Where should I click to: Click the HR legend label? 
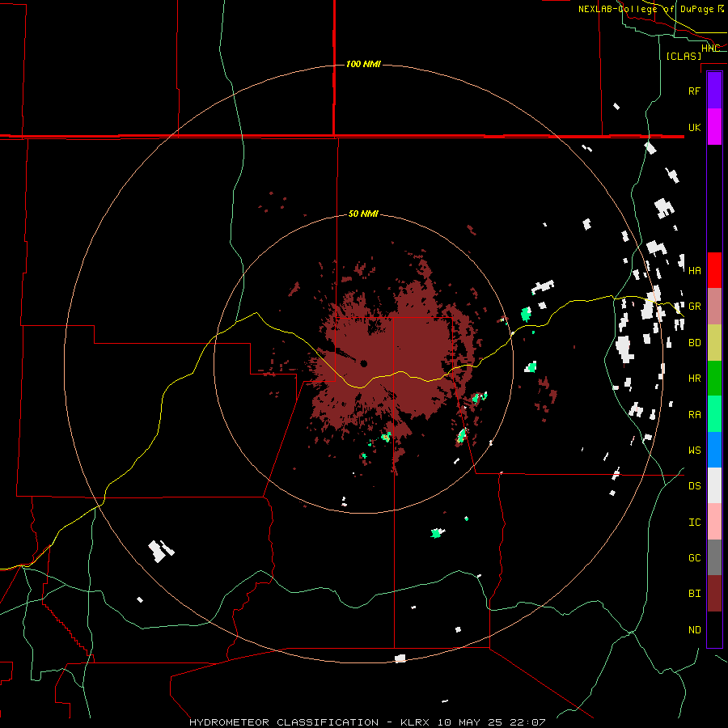[694, 379]
